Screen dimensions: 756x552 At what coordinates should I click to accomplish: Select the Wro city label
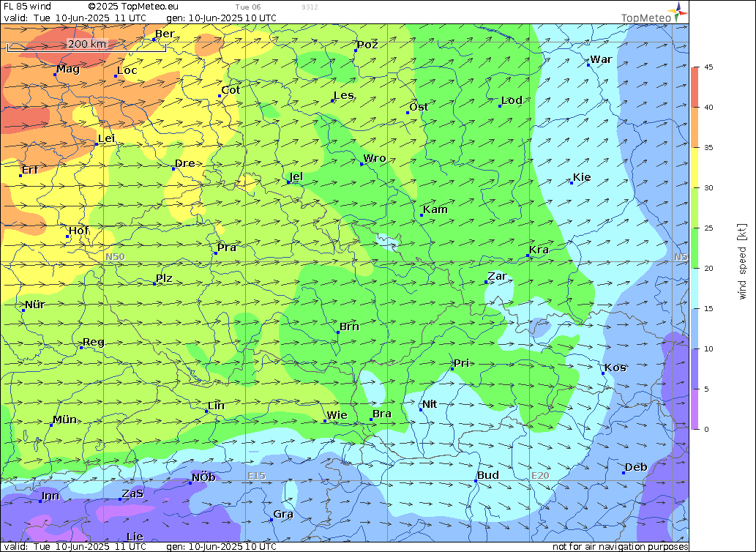[x=375, y=158]
